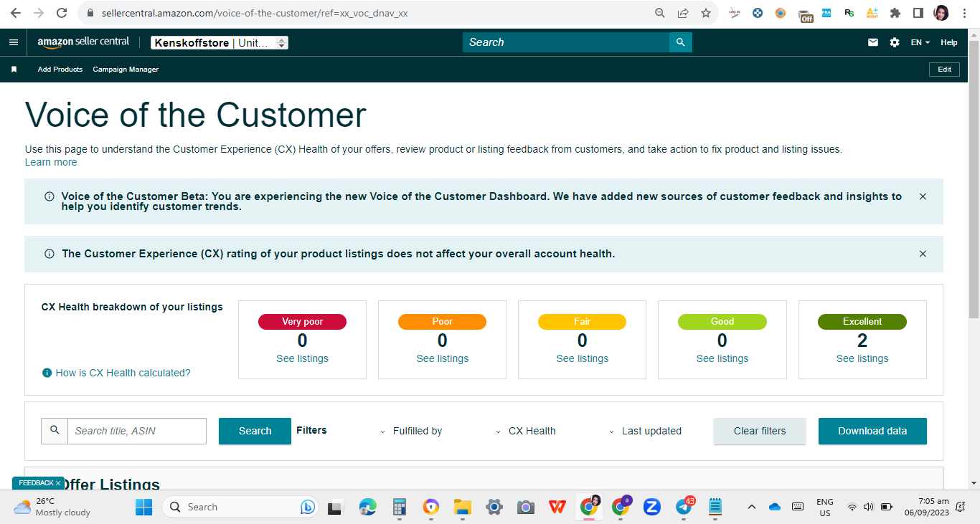Dismiss the Voice of the Customer Beta banner
This screenshot has height=524, width=980.
click(x=923, y=196)
